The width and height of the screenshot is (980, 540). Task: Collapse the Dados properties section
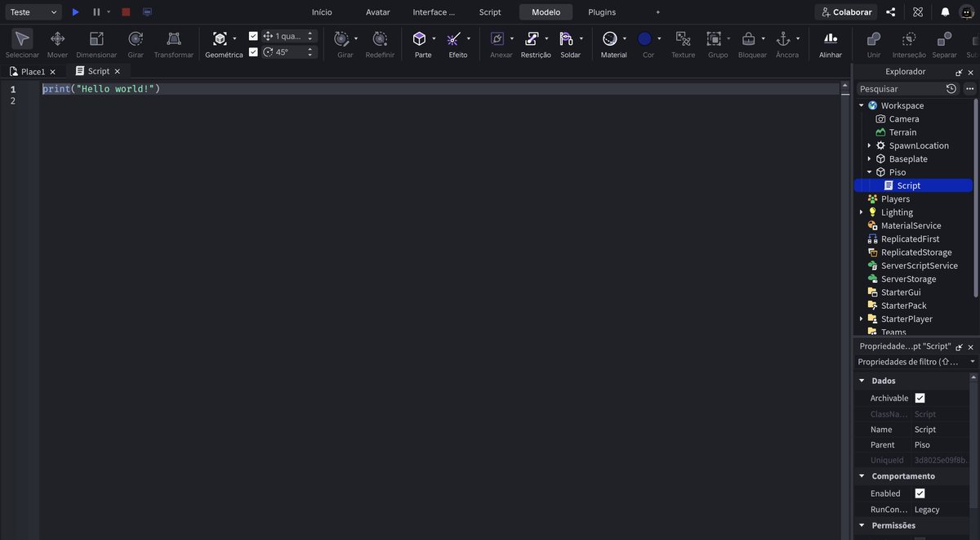[862, 381]
